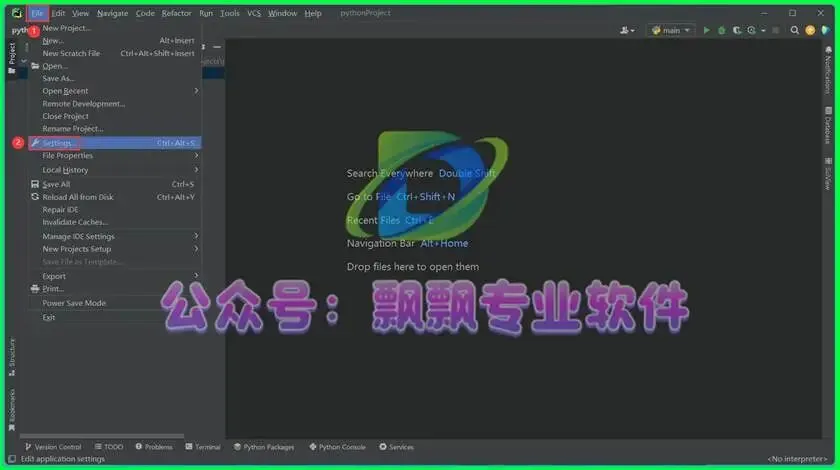Open the Help menu

pos(313,13)
